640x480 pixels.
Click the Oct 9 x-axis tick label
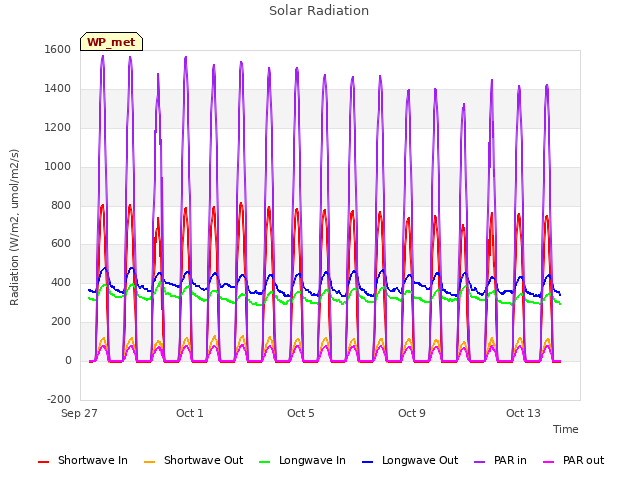(412, 413)
